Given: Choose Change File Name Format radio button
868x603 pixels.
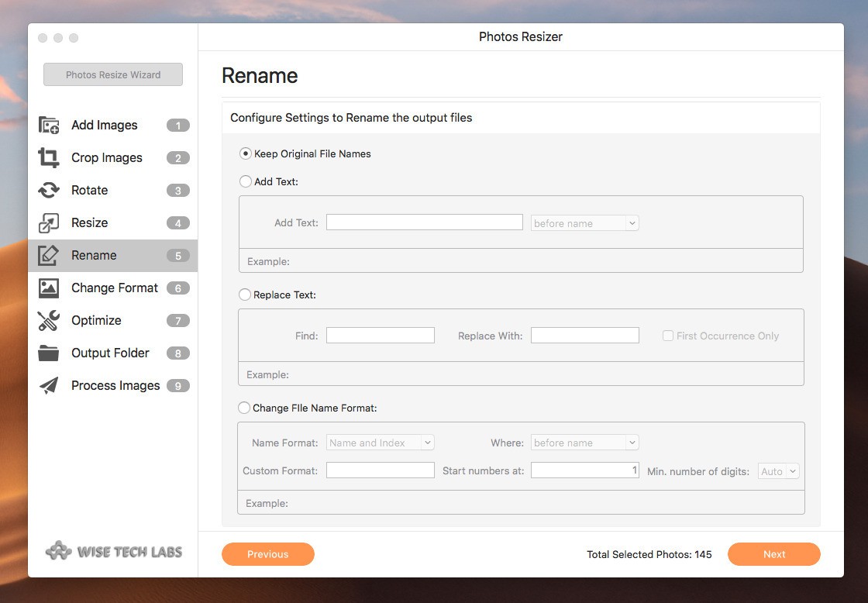Looking at the screenshot, I should 245,408.
